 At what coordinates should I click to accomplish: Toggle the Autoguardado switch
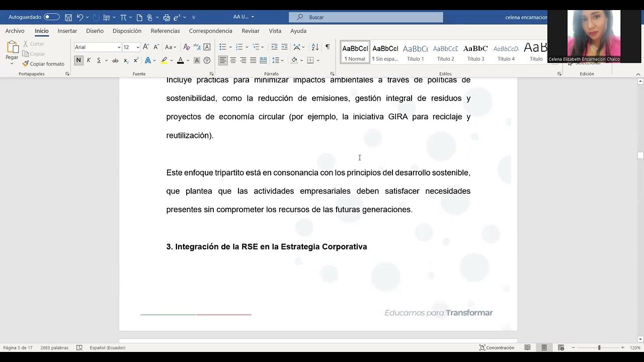(52, 17)
